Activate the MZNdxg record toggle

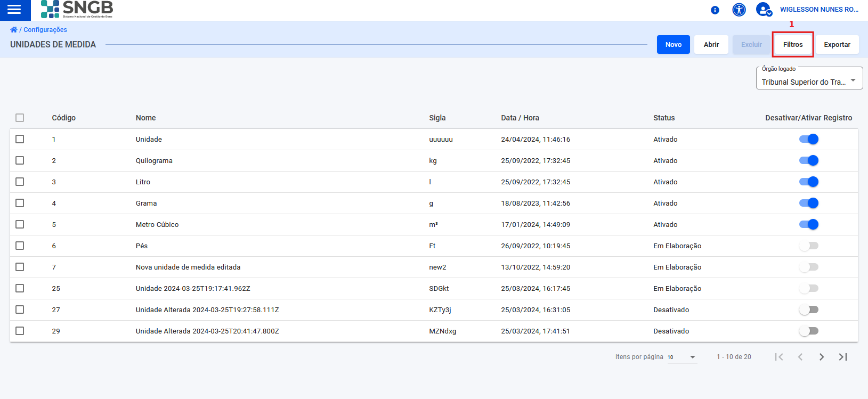(809, 331)
